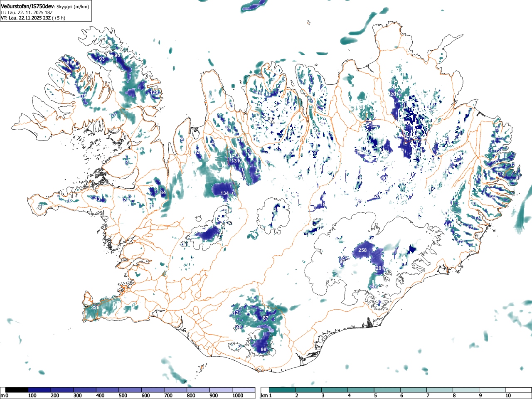Click the 1–2 km dark teal swatch
The width and height of the screenshot is (532, 399).
[x=283, y=390]
